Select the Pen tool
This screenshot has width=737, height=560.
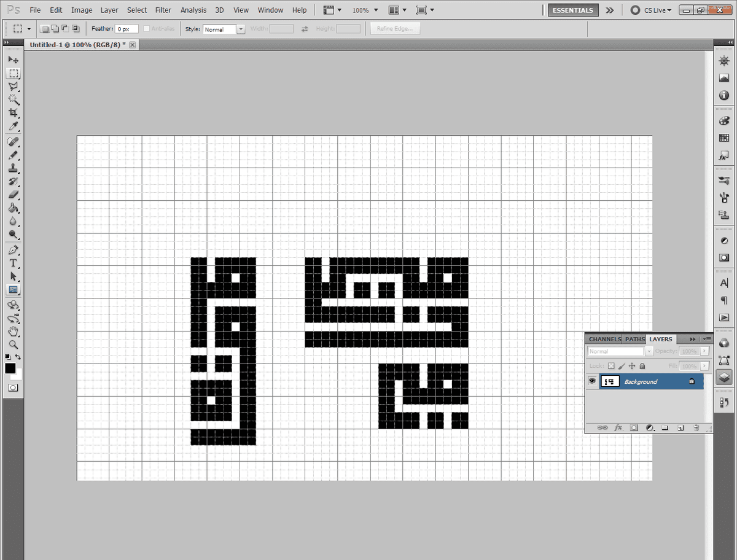[13, 250]
